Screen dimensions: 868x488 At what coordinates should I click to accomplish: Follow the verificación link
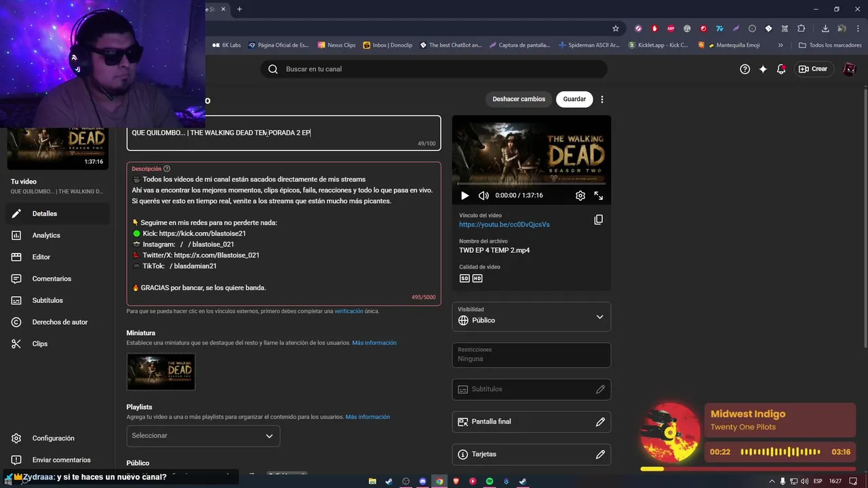(x=349, y=311)
